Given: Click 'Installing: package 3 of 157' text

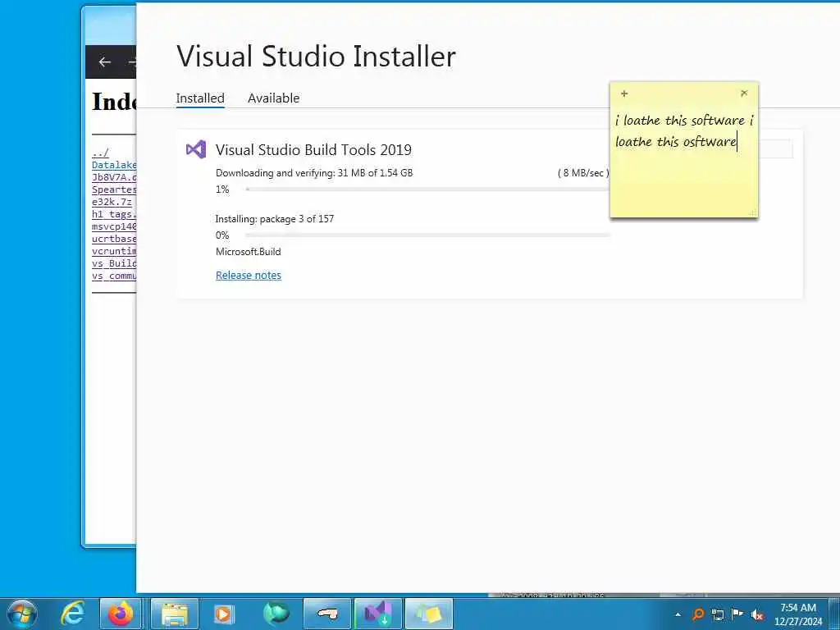Looking at the screenshot, I should coord(274,218).
